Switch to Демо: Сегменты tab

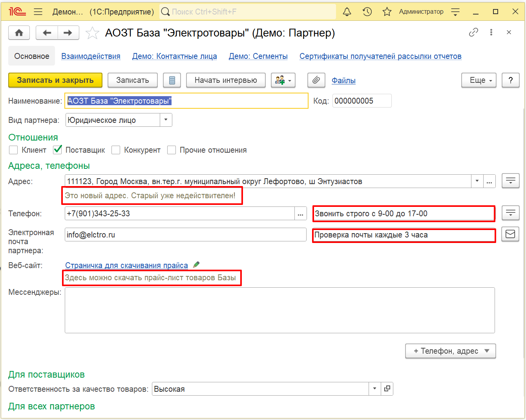pyautogui.click(x=258, y=56)
